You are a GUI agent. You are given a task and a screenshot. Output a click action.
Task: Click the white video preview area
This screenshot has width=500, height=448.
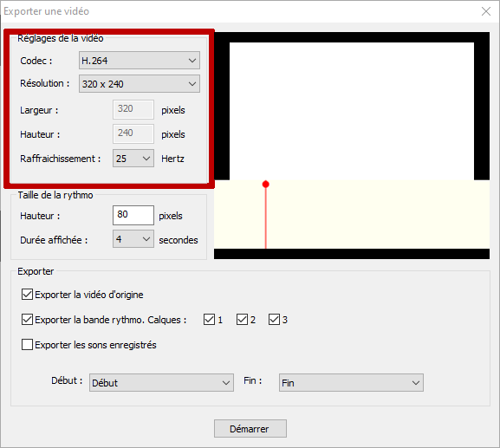click(x=352, y=111)
